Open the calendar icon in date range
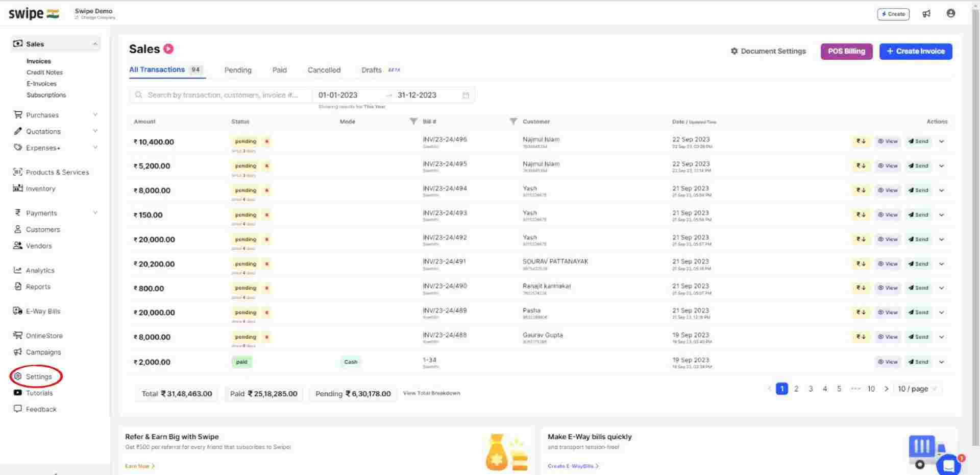 (465, 96)
